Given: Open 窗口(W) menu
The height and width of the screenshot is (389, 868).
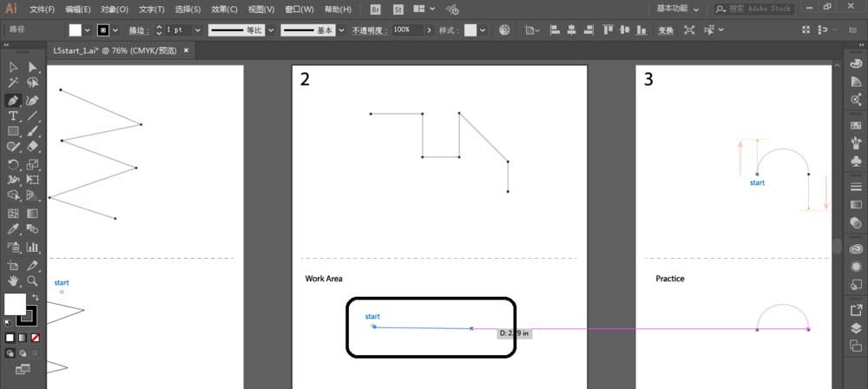Looking at the screenshot, I should (x=299, y=10).
